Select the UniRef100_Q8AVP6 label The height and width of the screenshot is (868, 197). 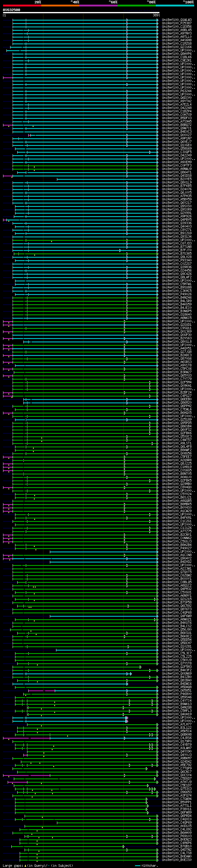(177, 54)
